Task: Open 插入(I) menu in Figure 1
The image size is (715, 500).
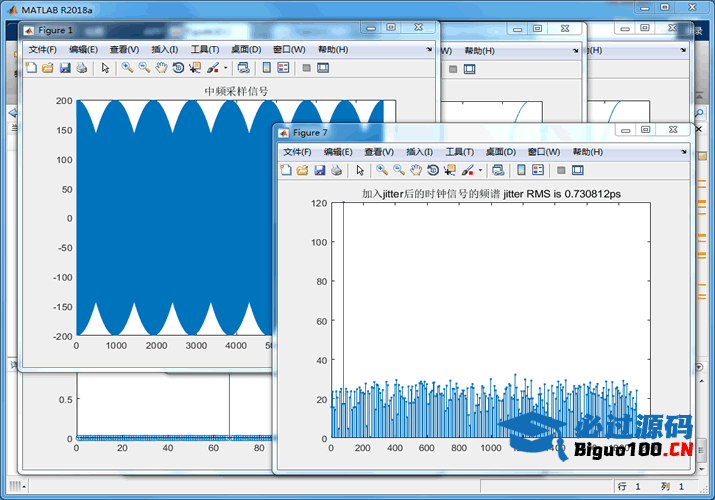Action: [x=165, y=50]
